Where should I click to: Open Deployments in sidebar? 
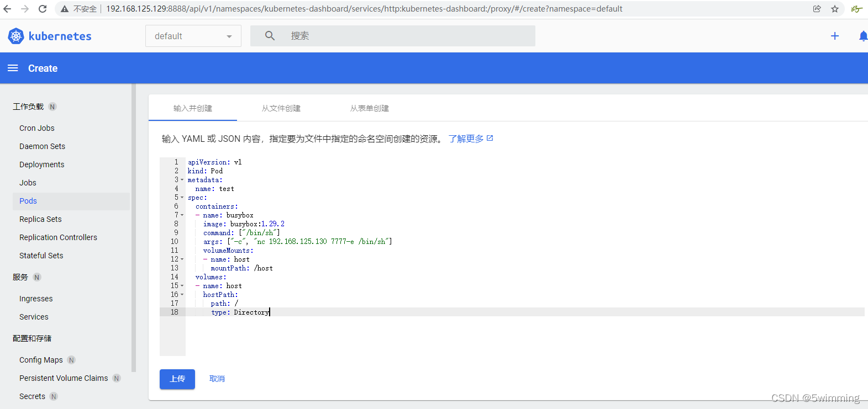pos(42,164)
